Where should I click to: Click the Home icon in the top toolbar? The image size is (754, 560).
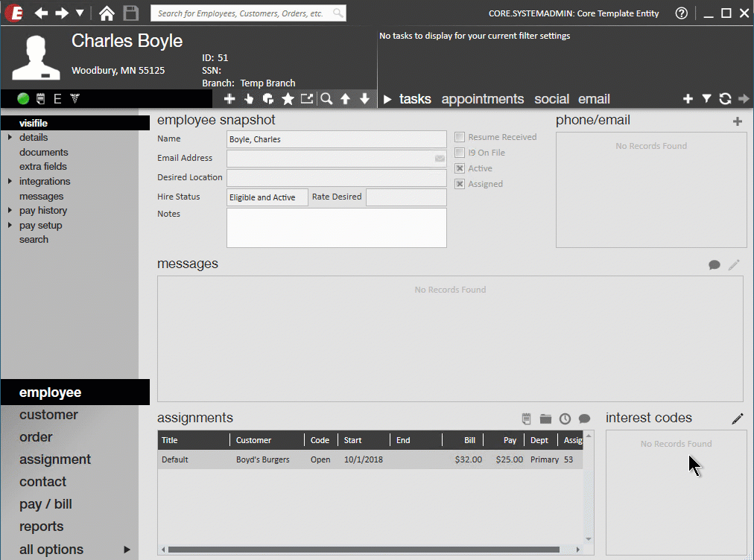107,13
